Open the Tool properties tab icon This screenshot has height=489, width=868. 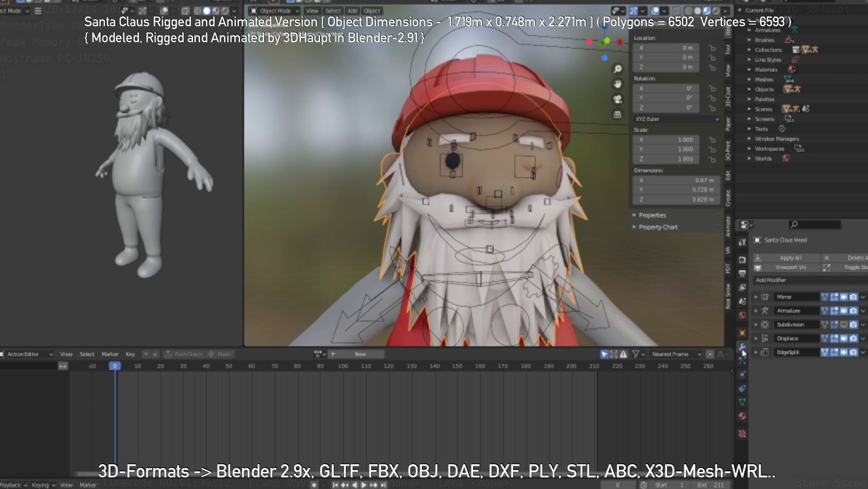pyautogui.click(x=742, y=242)
